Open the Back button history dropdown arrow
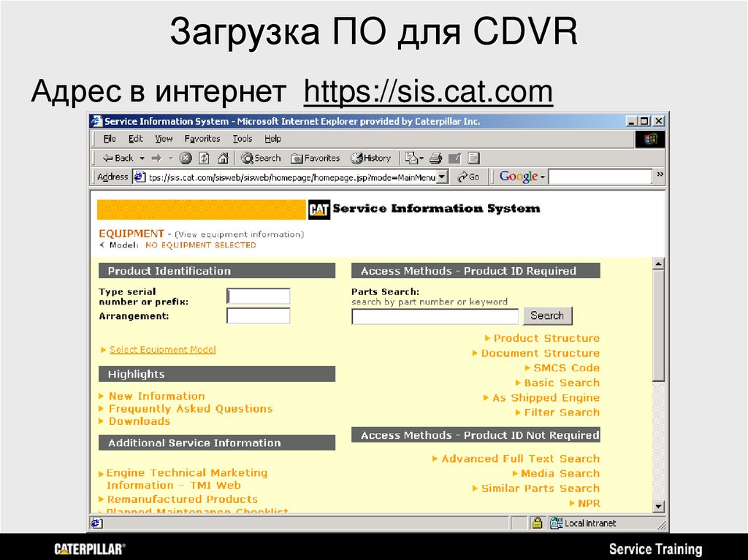The height and width of the screenshot is (560, 748). point(142,158)
